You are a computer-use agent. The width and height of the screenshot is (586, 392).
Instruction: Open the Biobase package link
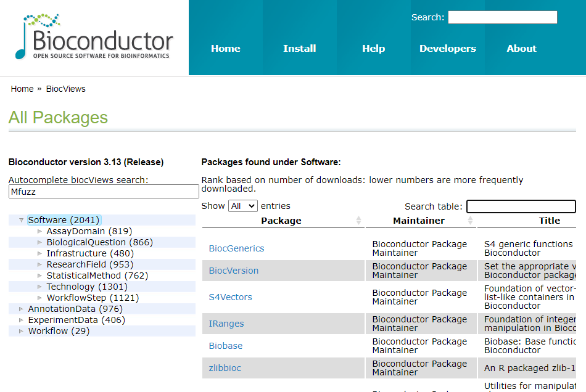[x=225, y=346]
